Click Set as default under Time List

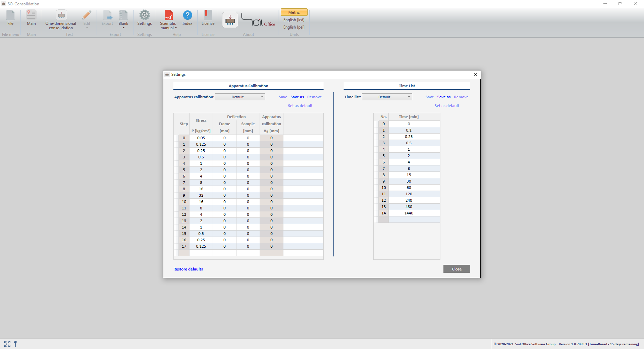pos(447,106)
